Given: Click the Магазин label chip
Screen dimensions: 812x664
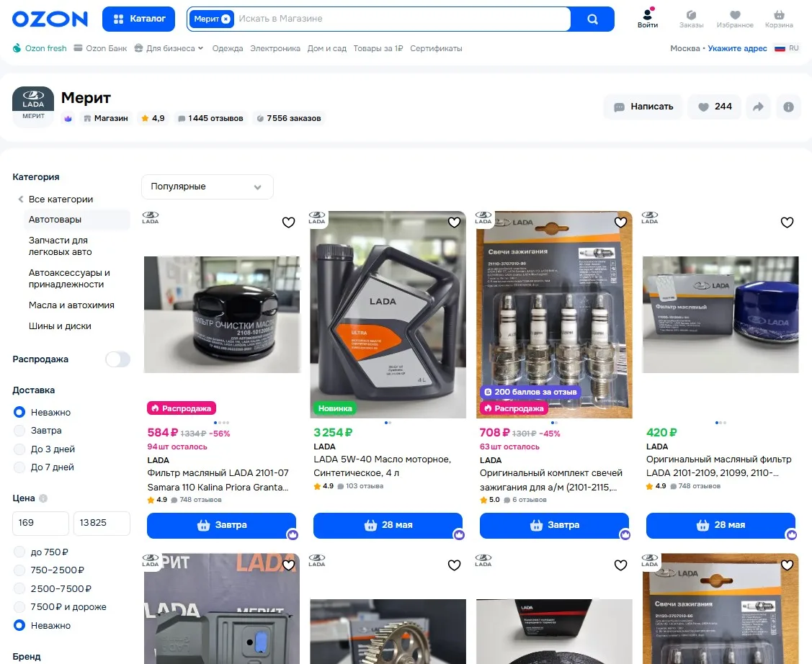Looking at the screenshot, I should 106,119.
